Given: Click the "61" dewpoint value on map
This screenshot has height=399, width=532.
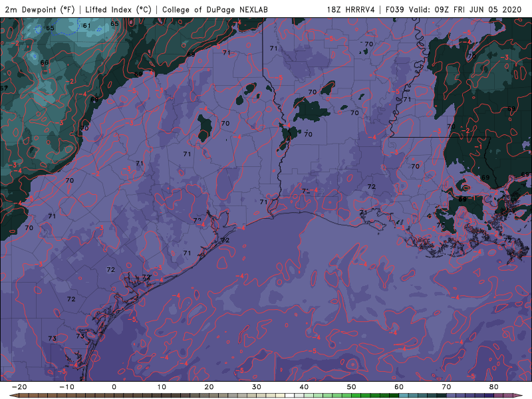Looking at the screenshot, I should (x=87, y=25).
